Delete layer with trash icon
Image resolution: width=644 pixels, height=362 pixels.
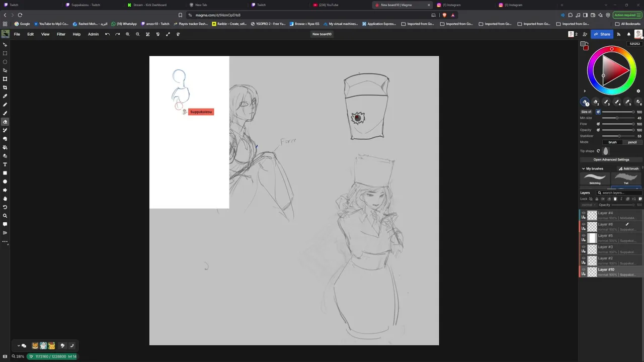614,199
